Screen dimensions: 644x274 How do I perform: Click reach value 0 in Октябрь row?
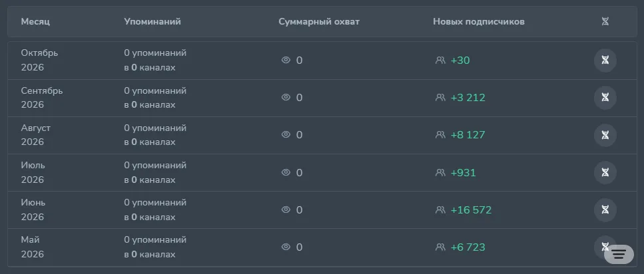[300, 61]
